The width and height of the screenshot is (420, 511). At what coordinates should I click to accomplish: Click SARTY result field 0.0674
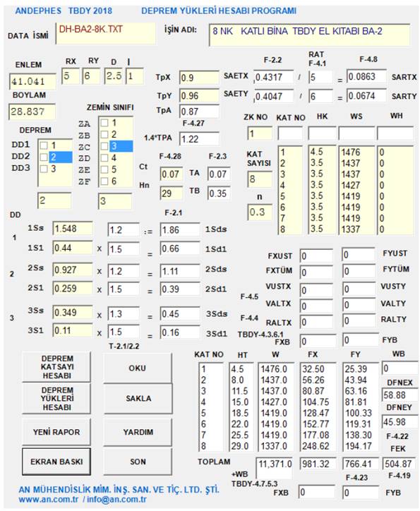tap(366, 96)
